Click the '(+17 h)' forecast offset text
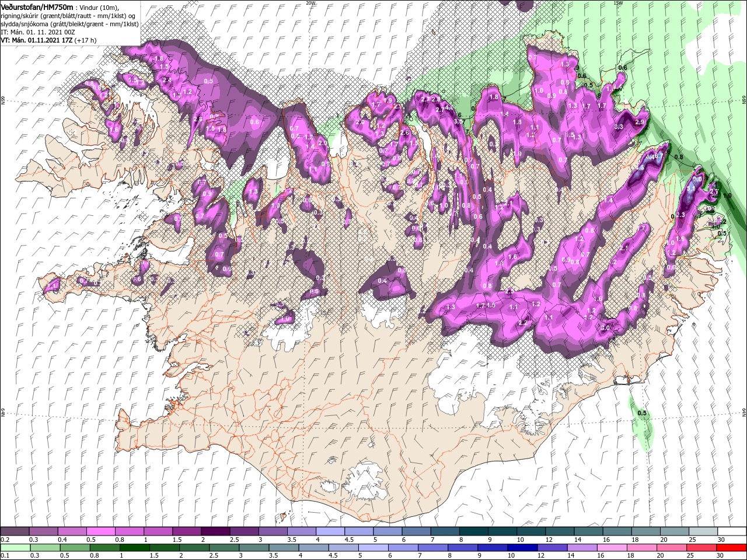Viewport: 747px width, 560px height. (x=85, y=40)
